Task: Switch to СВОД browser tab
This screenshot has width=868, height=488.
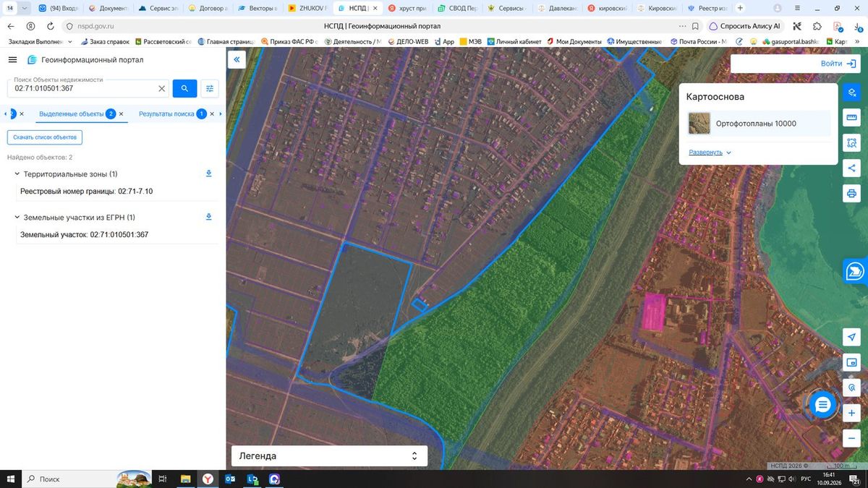Action: 457,8
